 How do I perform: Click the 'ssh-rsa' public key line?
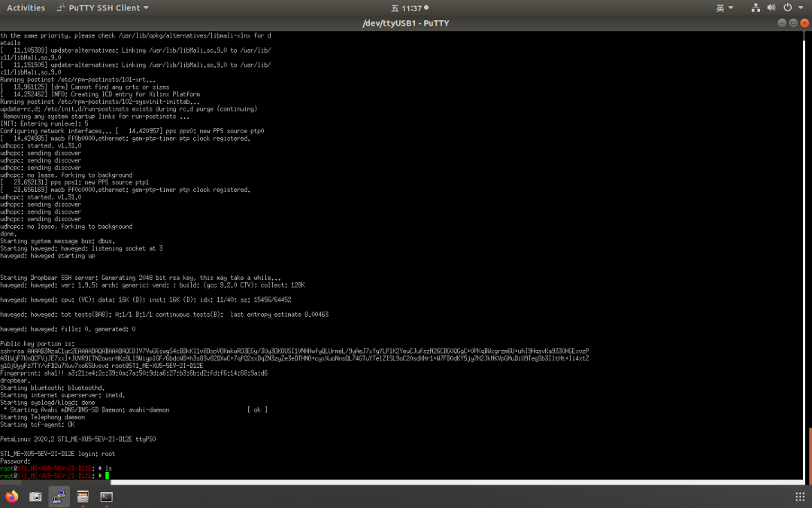(x=295, y=351)
